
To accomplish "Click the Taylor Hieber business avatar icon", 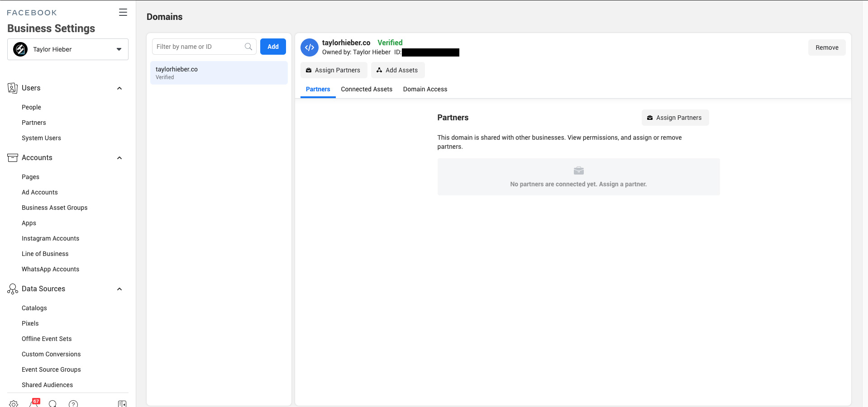I will pyautogui.click(x=20, y=49).
